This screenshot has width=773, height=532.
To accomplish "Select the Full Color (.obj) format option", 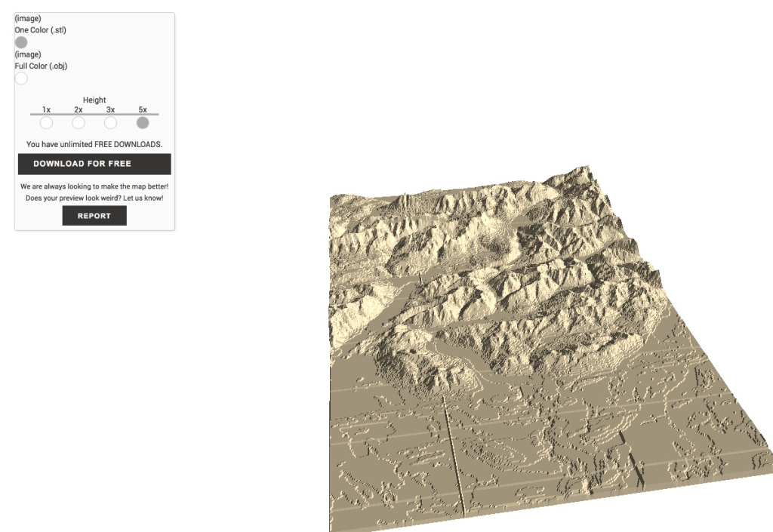I will pos(21,78).
